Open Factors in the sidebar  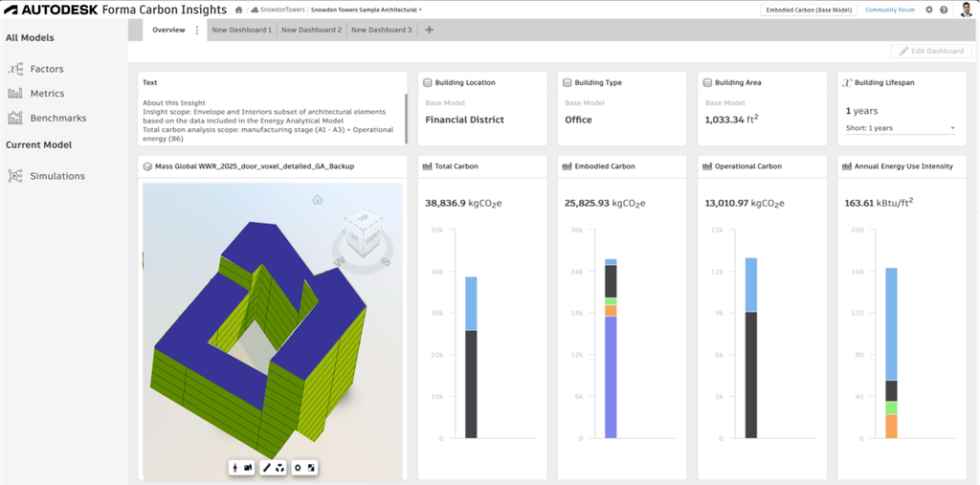(x=35, y=69)
